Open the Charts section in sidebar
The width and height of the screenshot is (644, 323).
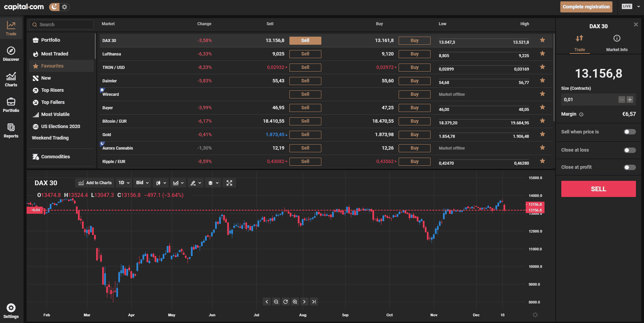(11, 80)
